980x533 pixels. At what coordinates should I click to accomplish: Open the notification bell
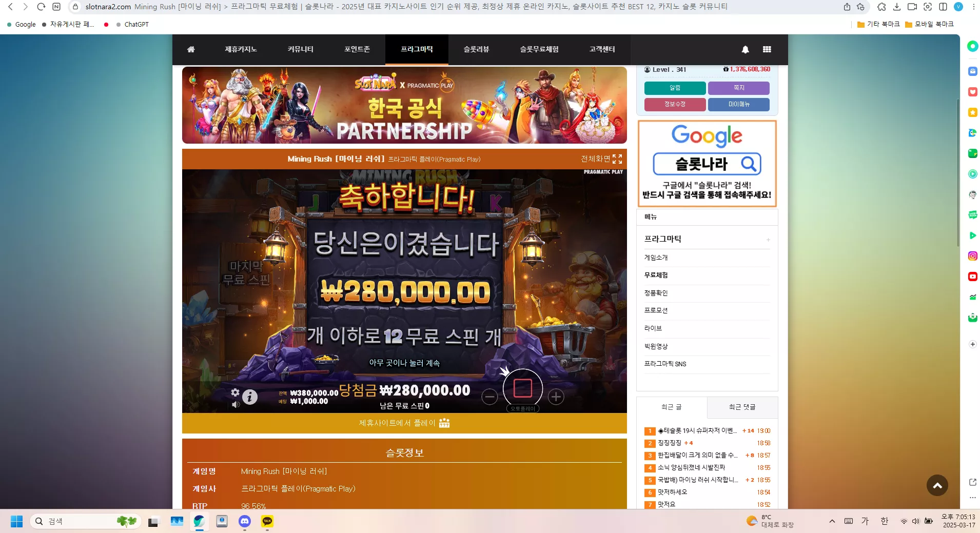746,49
